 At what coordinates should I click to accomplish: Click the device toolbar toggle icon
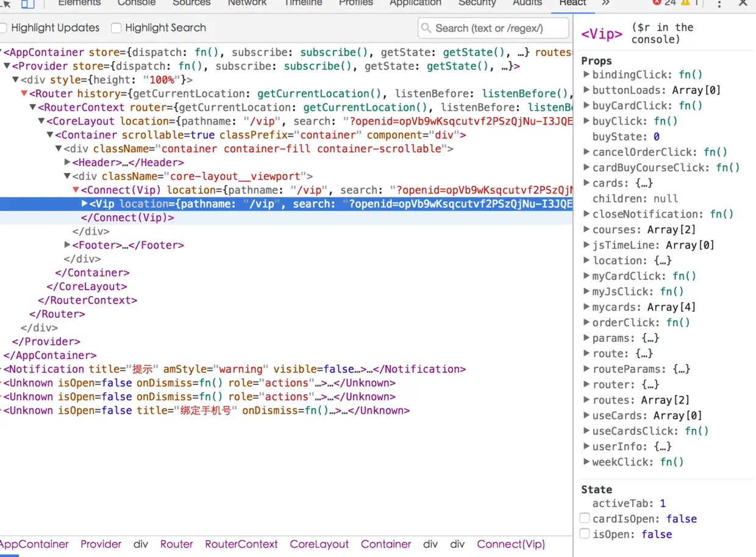tap(28, 4)
